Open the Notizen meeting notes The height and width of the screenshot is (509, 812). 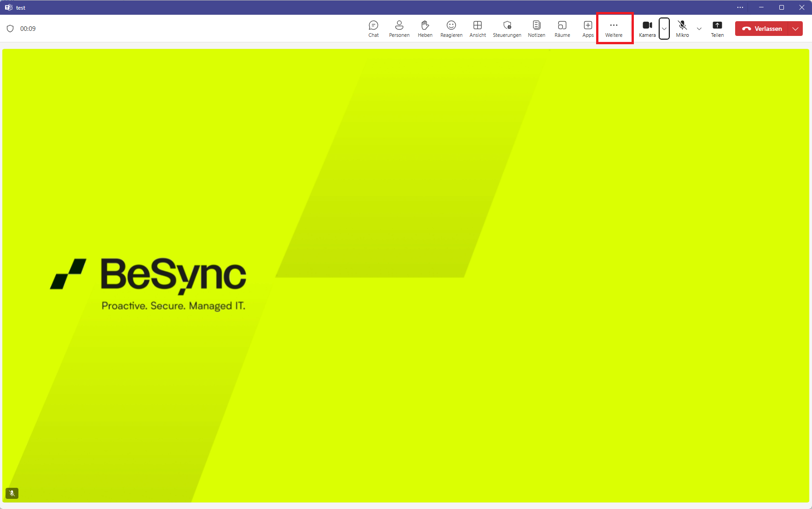click(x=536, y=28)
